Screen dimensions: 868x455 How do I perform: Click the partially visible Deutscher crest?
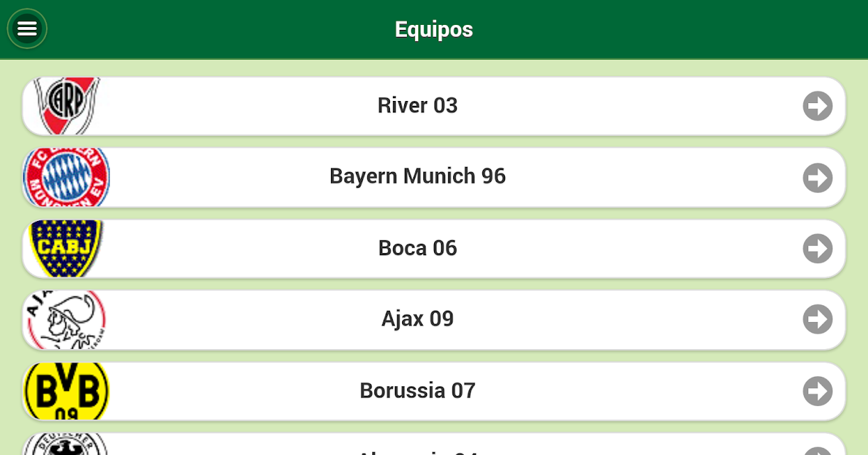[65, 444]
